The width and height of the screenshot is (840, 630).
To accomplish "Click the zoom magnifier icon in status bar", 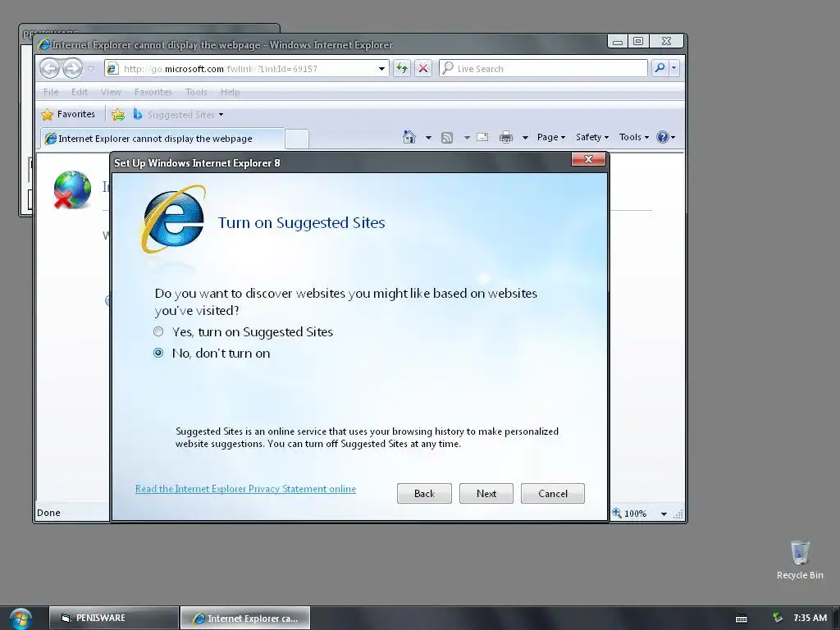I will (x=617, y=513).
